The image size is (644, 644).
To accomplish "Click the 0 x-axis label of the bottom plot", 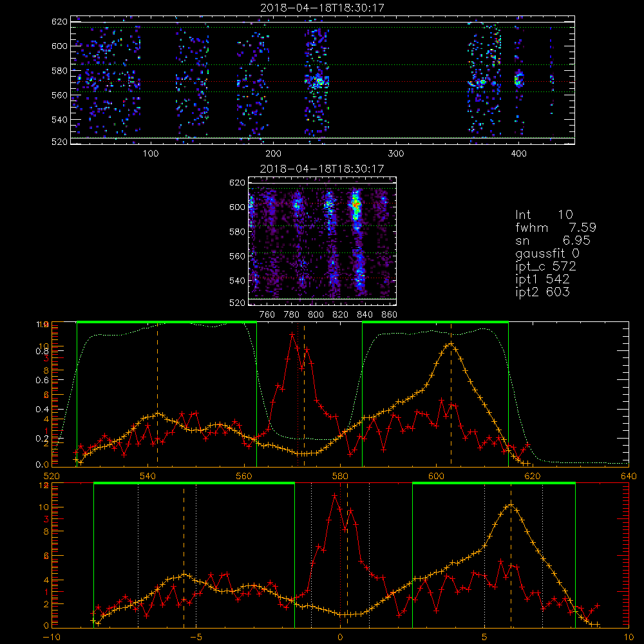I will click(x=340, y=638).
